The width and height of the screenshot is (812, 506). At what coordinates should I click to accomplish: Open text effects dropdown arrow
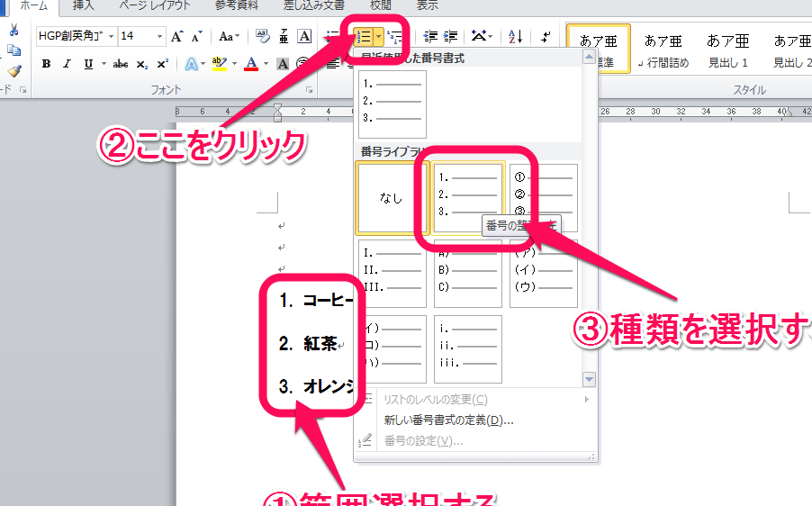[203, 64]
